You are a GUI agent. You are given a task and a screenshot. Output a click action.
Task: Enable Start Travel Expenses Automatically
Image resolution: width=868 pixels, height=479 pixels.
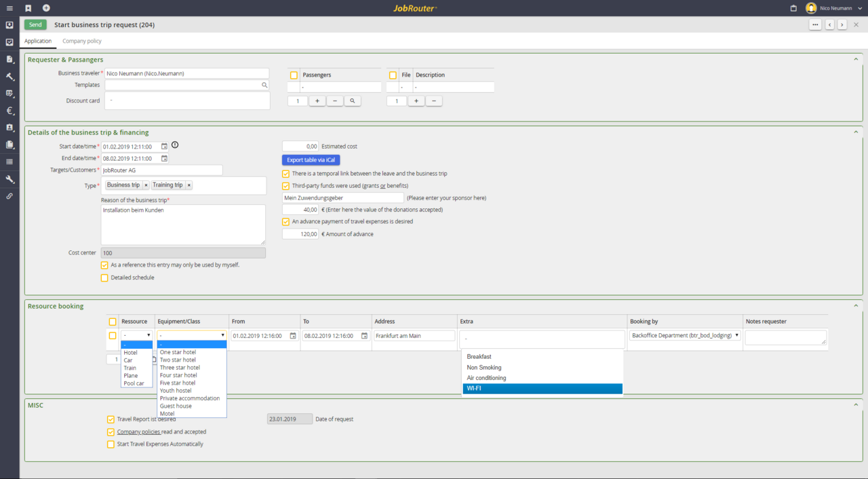(111, 444)
